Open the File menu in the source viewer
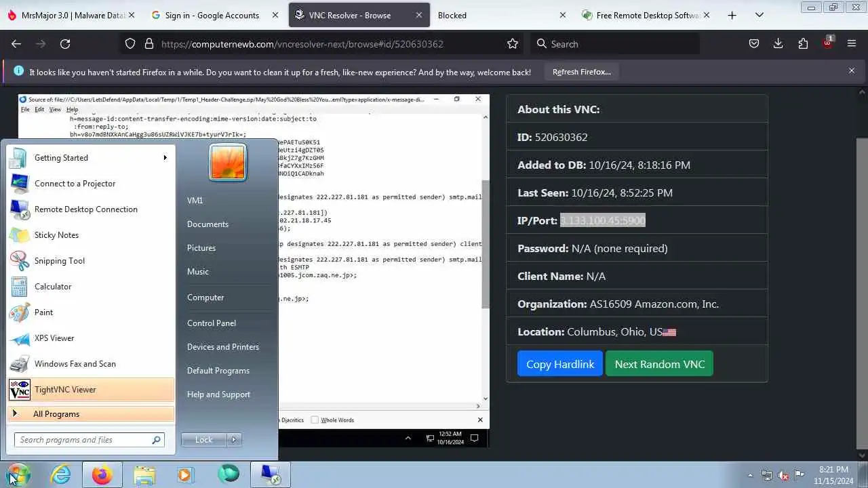 (x=25, y=109)
